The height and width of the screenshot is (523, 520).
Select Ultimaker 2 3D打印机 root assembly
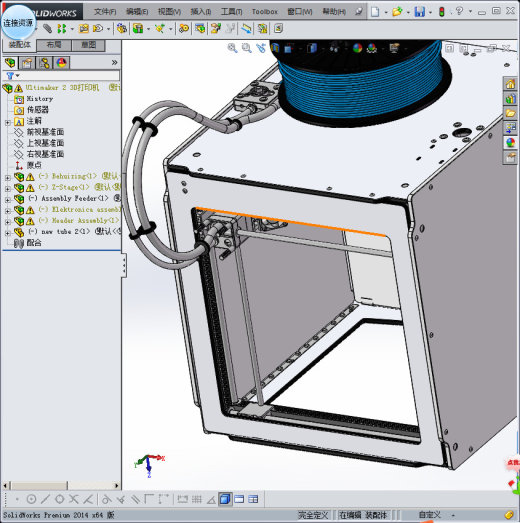[62, 88]
